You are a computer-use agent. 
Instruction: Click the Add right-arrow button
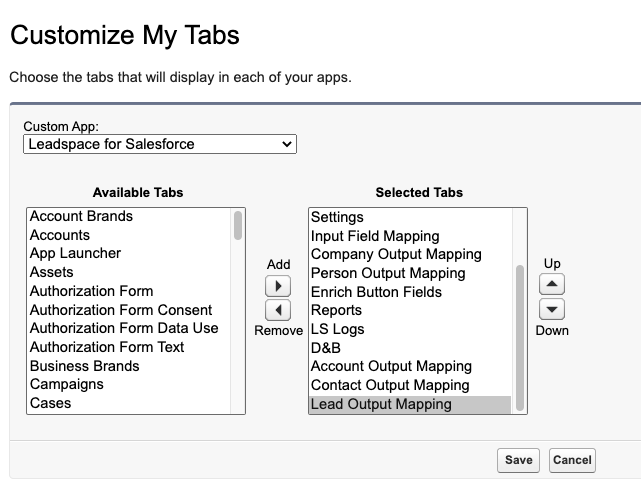pos(278,286)
